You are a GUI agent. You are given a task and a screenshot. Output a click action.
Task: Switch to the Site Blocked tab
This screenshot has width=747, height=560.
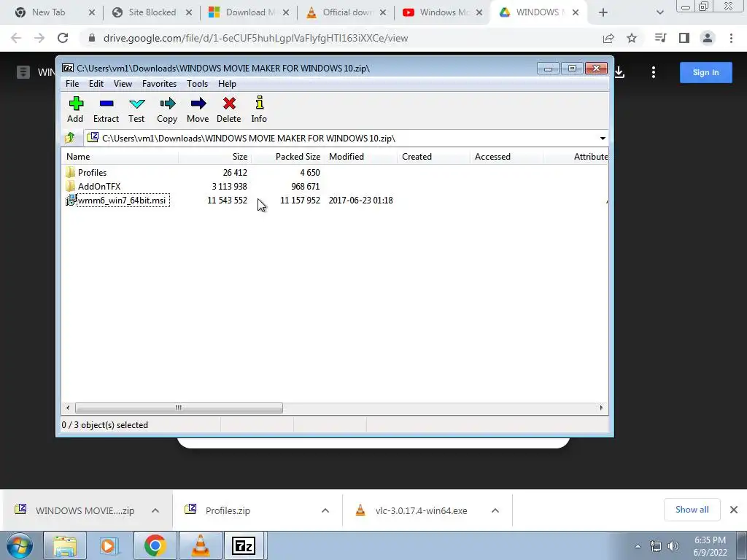tap(152, 12)
